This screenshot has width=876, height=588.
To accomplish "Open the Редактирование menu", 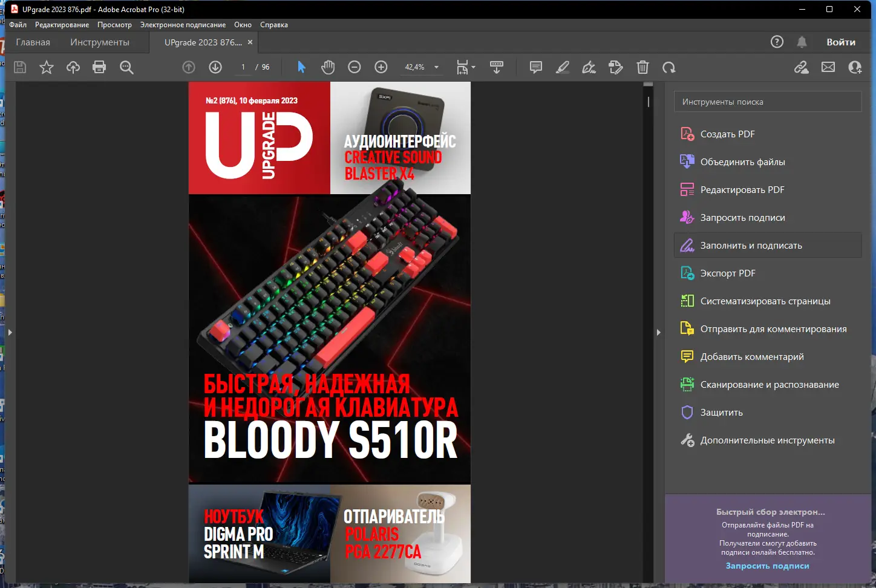I will (x=62, y=25).
